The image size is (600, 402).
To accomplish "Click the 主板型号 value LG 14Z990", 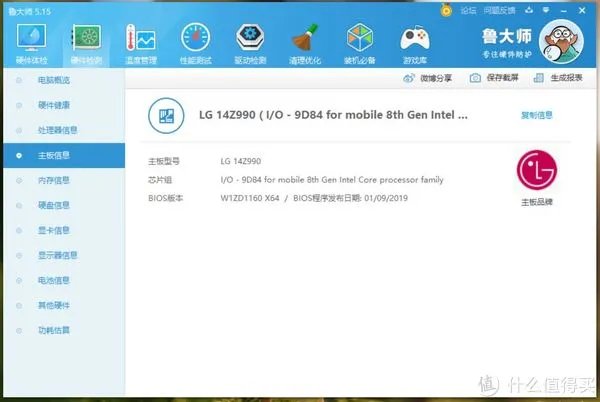I will [x=241, y=161].
